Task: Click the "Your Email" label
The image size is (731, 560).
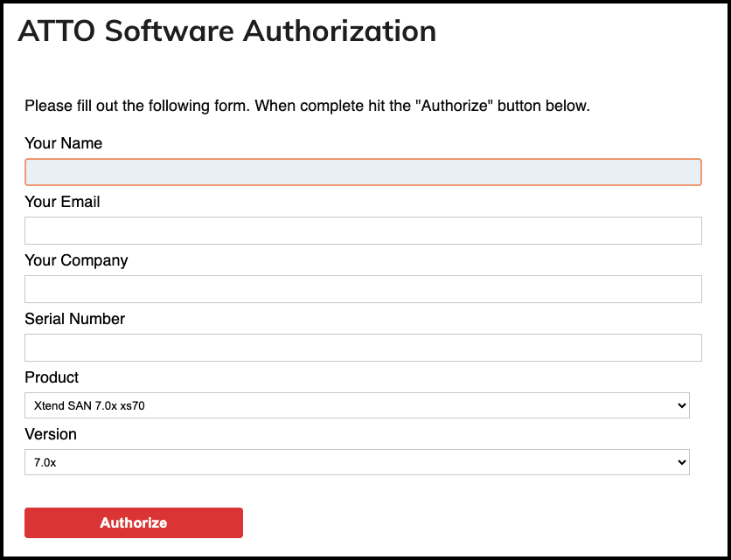Action: tap(62, 202)
